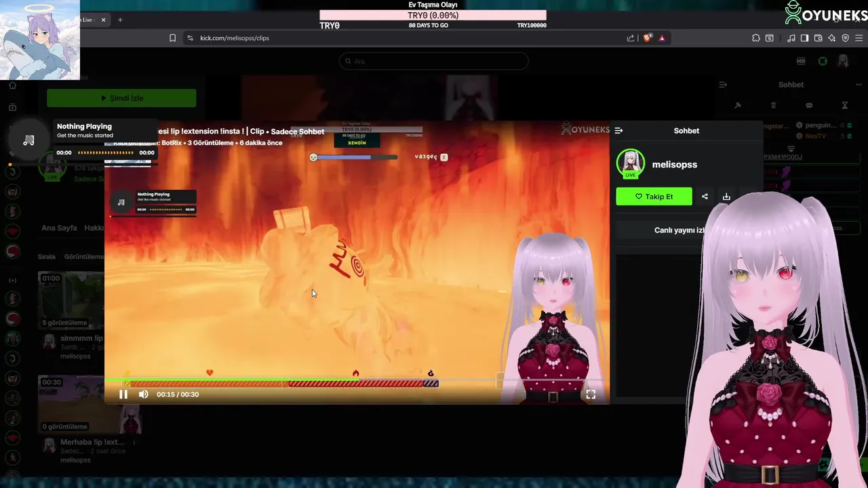The height and width of the screenshot is (488, 868).
Task: Open the Hakkında tab
Action: coord(94,228)
